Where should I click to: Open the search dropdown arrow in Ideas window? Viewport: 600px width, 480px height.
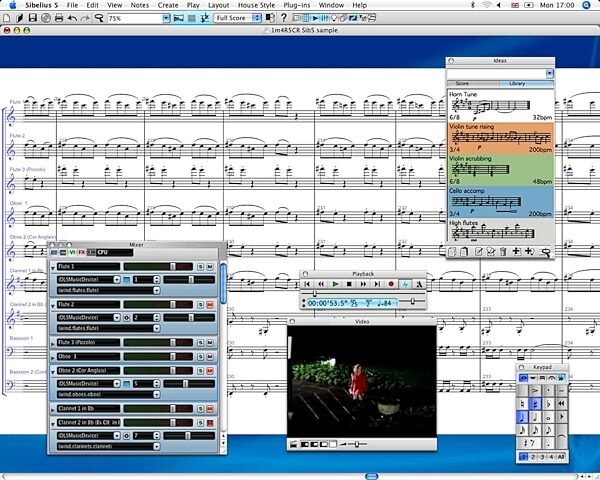click(549, 73)
